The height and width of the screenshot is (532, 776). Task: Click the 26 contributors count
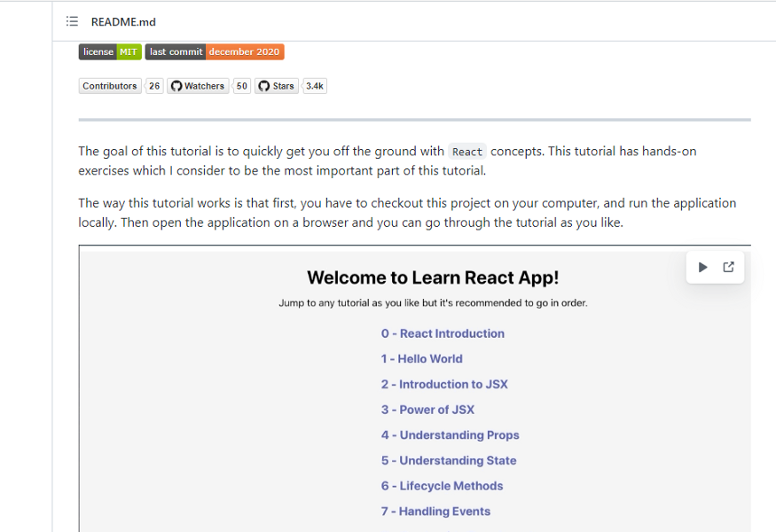pyautogui.click(x=154, y=86)
